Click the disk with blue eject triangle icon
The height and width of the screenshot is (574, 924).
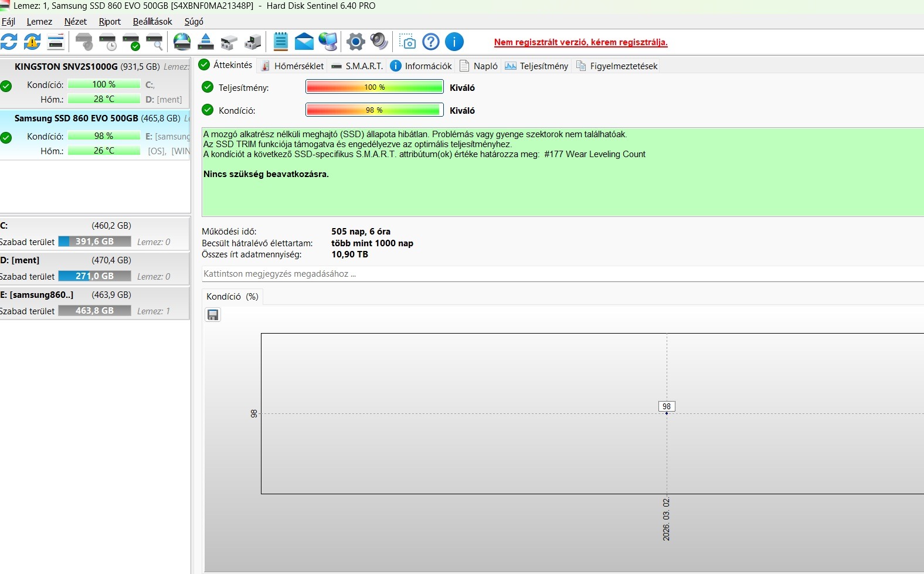tap(206, 42)
